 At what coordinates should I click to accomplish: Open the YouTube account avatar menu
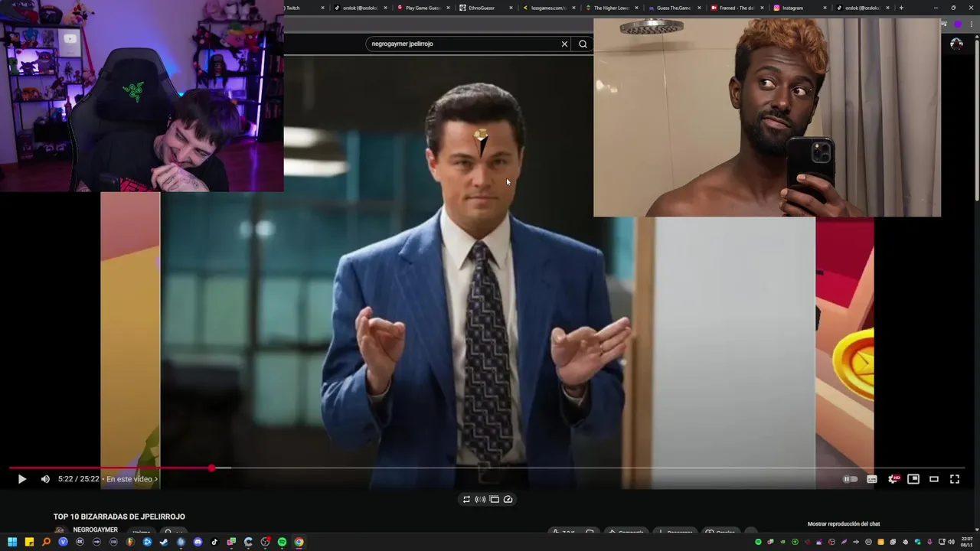pyautogui.click(x=956, y=44)
